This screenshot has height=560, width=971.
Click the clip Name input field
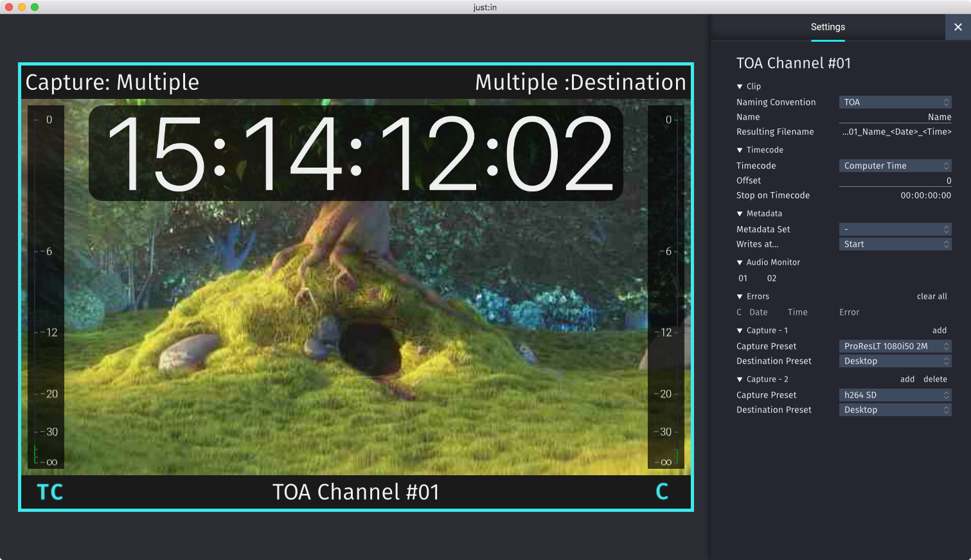pos(895,117)
